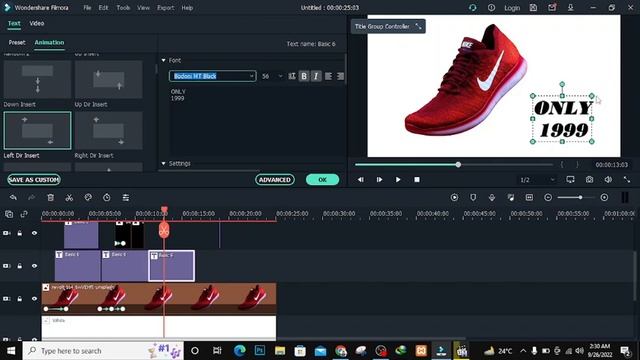Align text to the left
The width and height of the screenshot is (640, 360).
pos(328,76)
